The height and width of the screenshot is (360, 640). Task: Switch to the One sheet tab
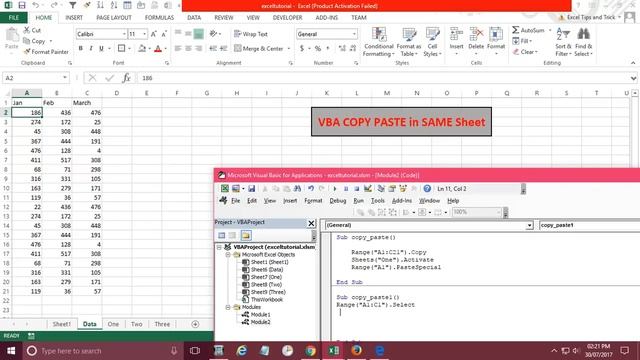(x=113, y=324)
